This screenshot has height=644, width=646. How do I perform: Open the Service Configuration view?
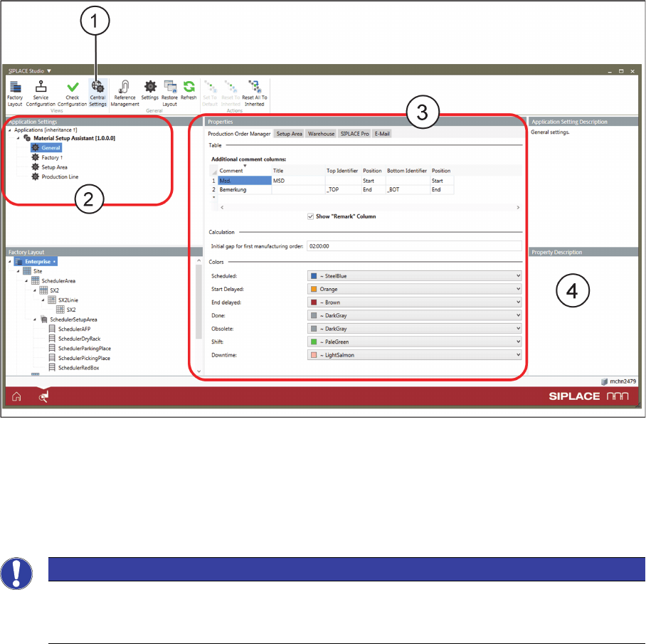pyautogui.click(x=41, y=93)
